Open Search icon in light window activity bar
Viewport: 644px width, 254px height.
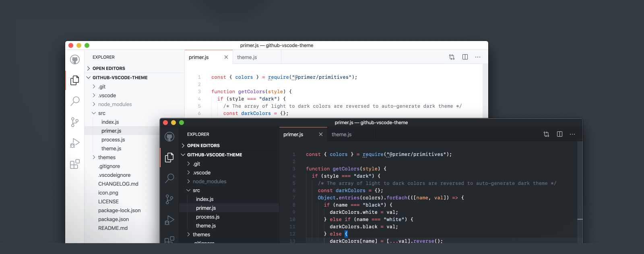75,101
